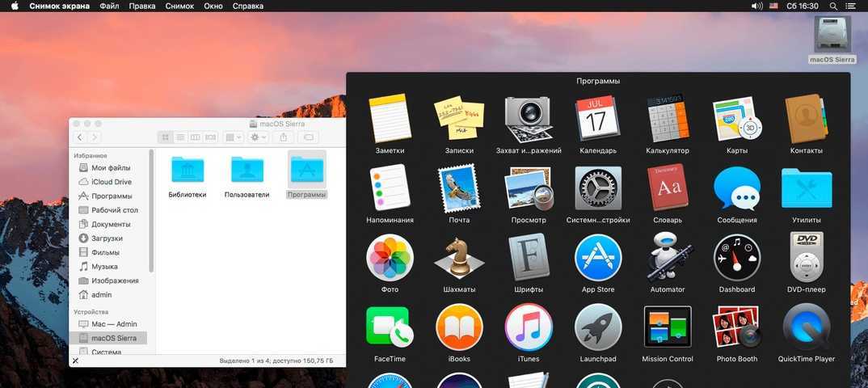Viewport: 868px width, 388px height.
Task: Click the Share button in Finder toolbar
Action: coord(284,137)
